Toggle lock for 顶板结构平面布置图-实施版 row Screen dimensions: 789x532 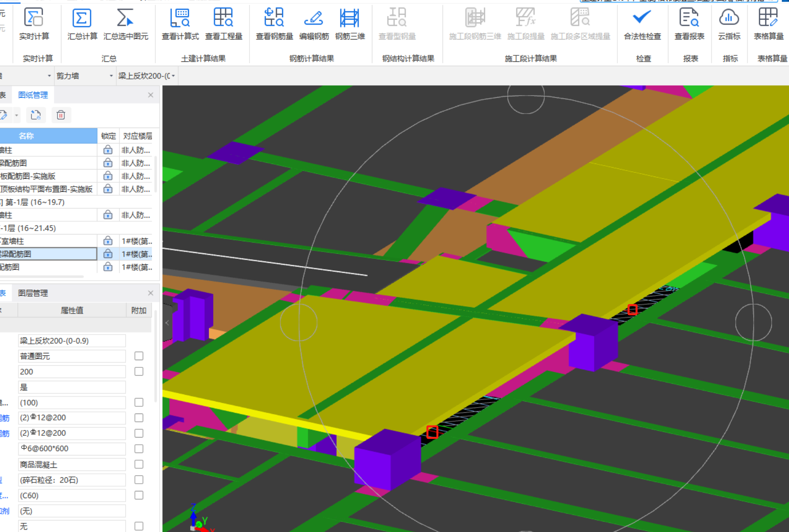pos(108,189)
